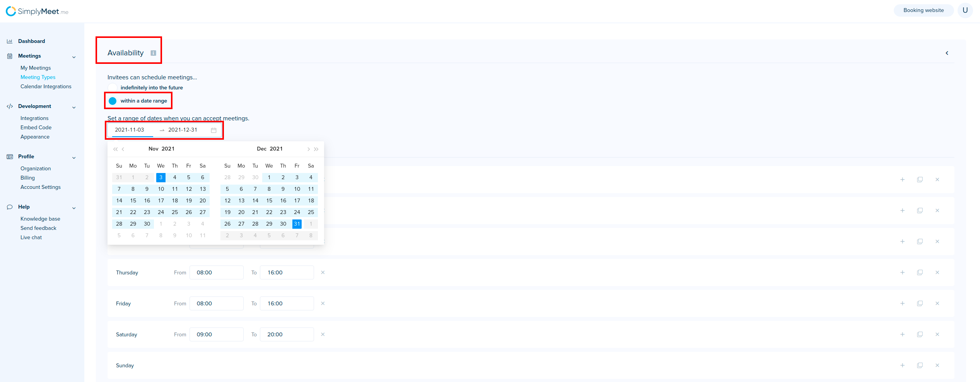The height and width of the screenshot is (382, 980).
Task: Open Calendar Integrations from sidebar
Action: click(x=46, y=87)
